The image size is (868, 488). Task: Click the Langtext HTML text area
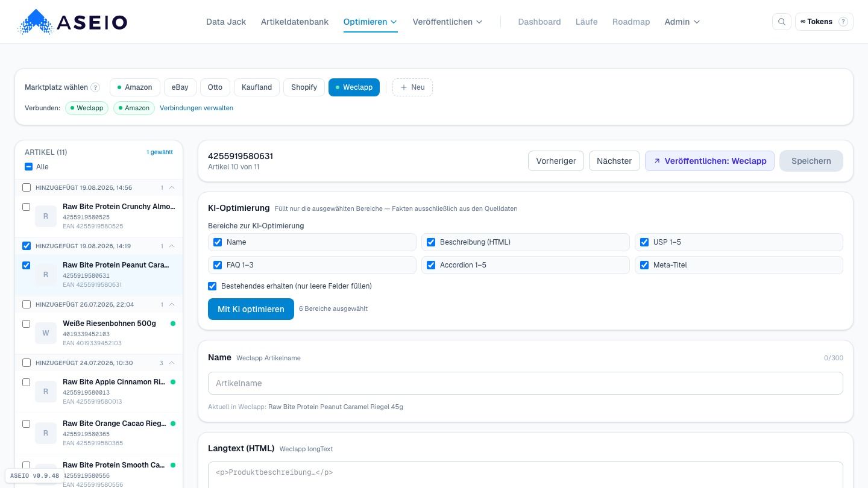(x=525, y=475)
